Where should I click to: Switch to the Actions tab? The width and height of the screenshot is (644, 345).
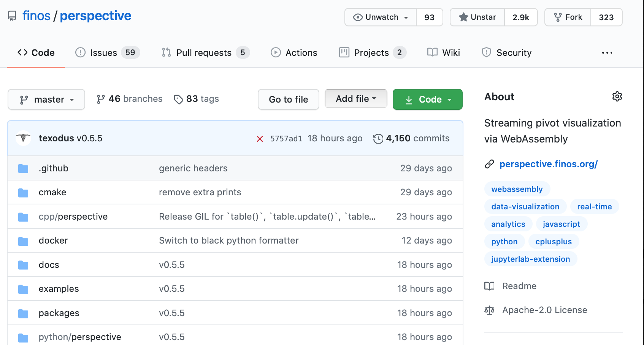click(294, 53)
